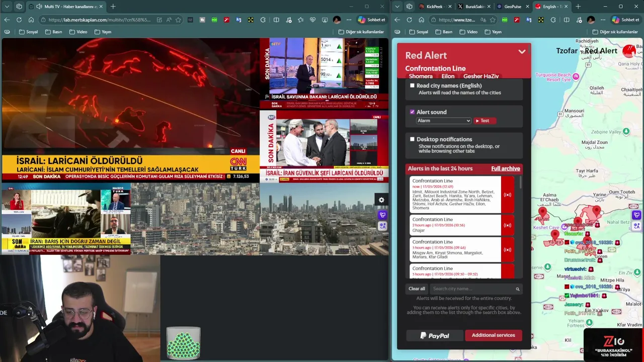Close the GeoPulse tab
The height and width of the screenshot is (362, 644).
(528, 7)
